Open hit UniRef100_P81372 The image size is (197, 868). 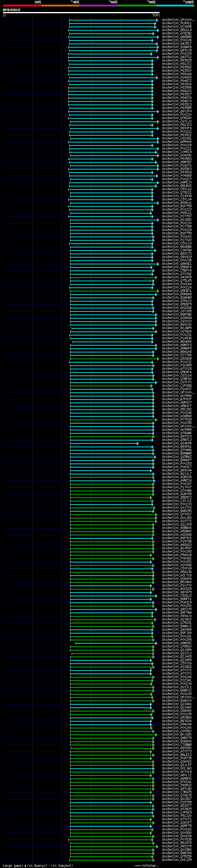coord(177,64)
